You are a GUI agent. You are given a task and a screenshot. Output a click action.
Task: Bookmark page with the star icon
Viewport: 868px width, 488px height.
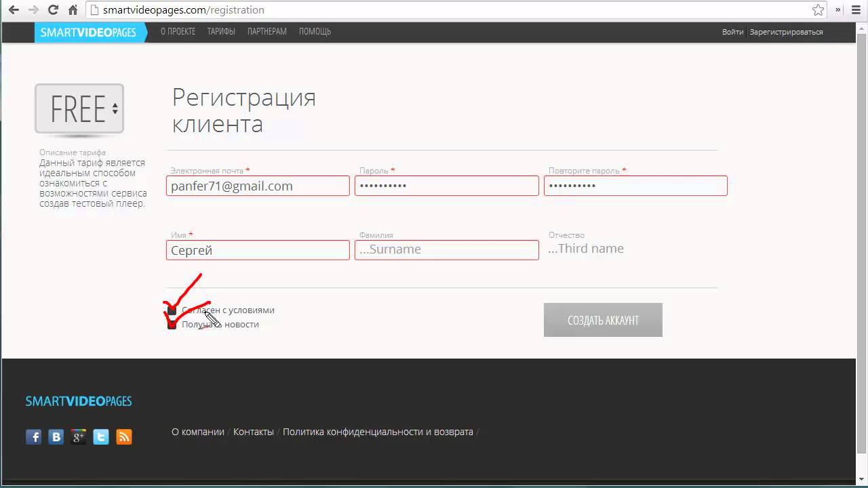point(818,10)
